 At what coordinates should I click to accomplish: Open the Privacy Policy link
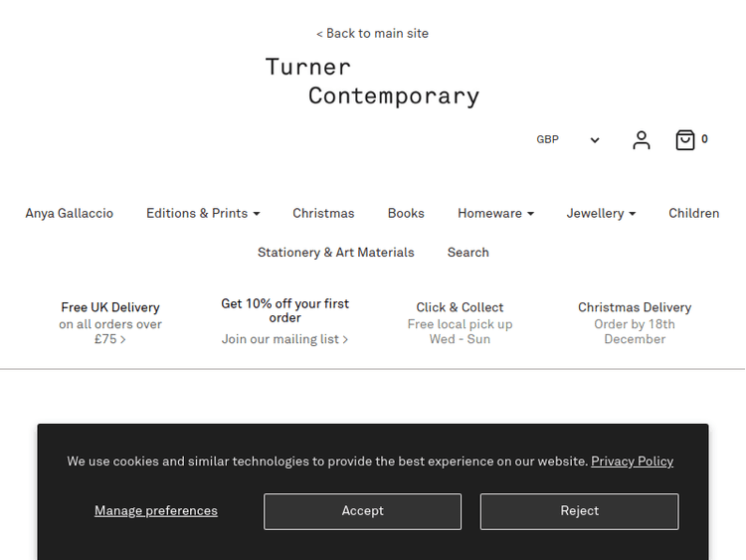click(632, 462)
